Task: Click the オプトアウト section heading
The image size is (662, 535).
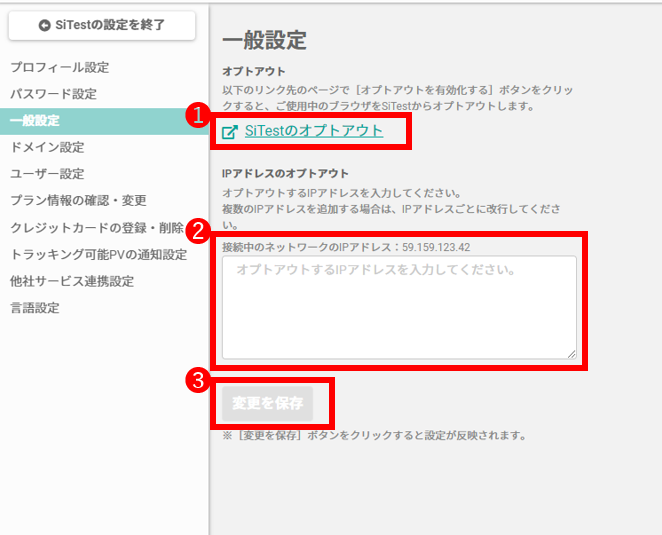Action: tap(254, 71)
